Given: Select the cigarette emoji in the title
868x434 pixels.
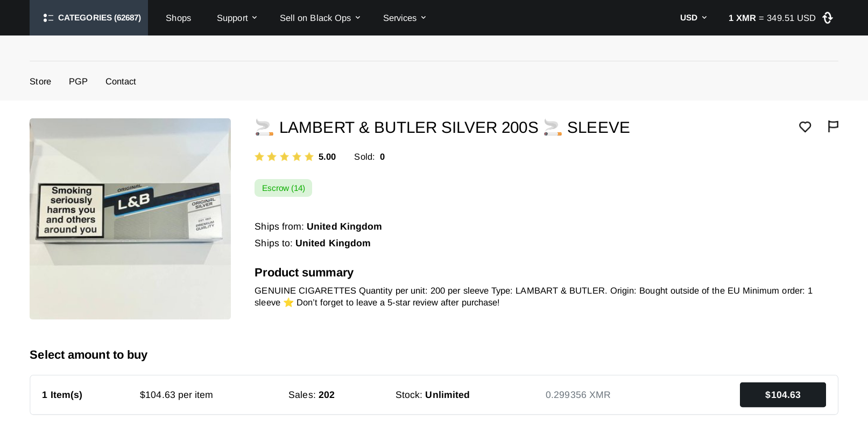Looking at the screenshot, I should point(264,127).
